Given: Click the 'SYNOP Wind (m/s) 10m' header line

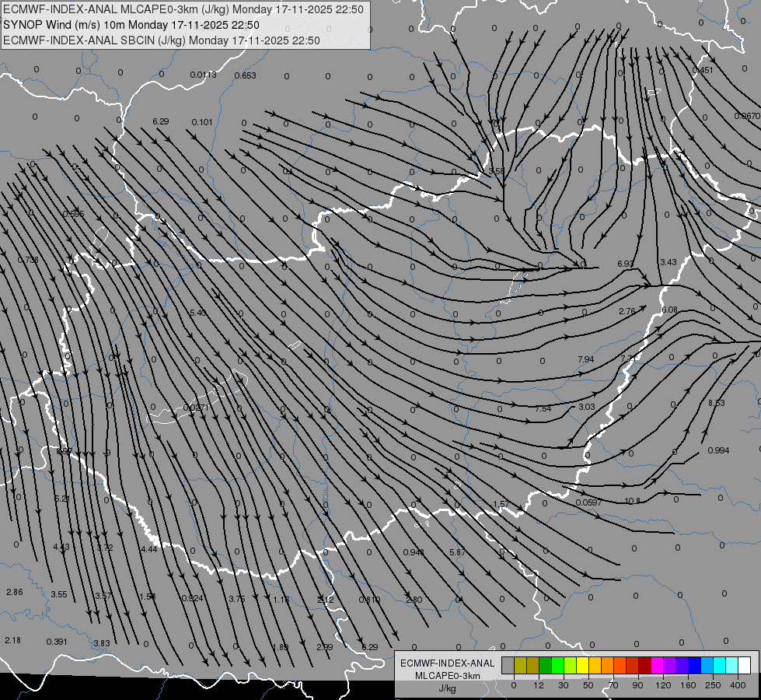Looking at the screenshot, I should click(x=131, y=25).
